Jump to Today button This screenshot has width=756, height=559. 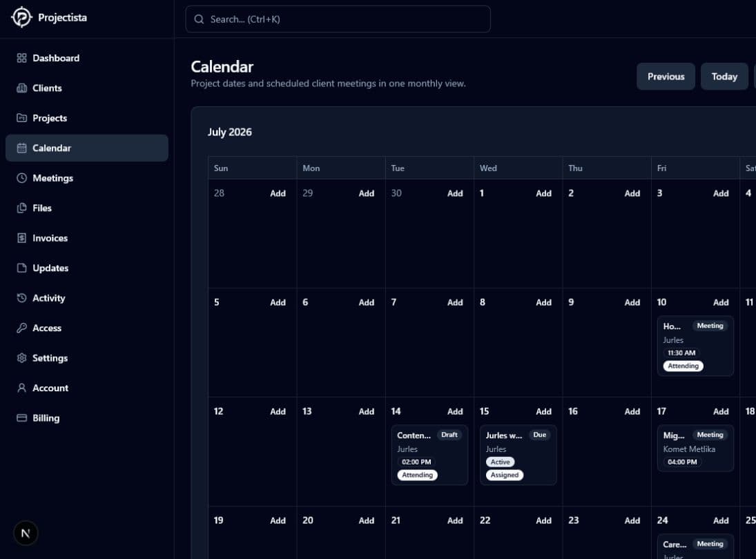tap(724, 76)
